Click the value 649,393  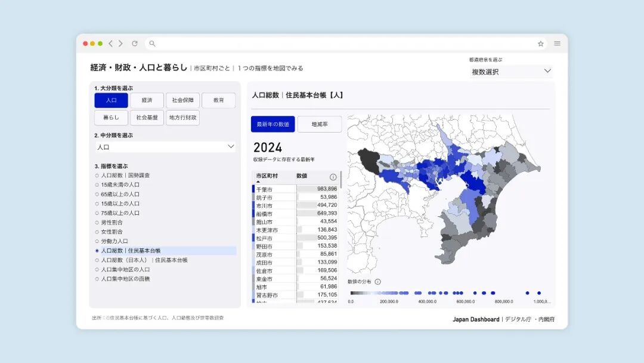click(327, 213)
